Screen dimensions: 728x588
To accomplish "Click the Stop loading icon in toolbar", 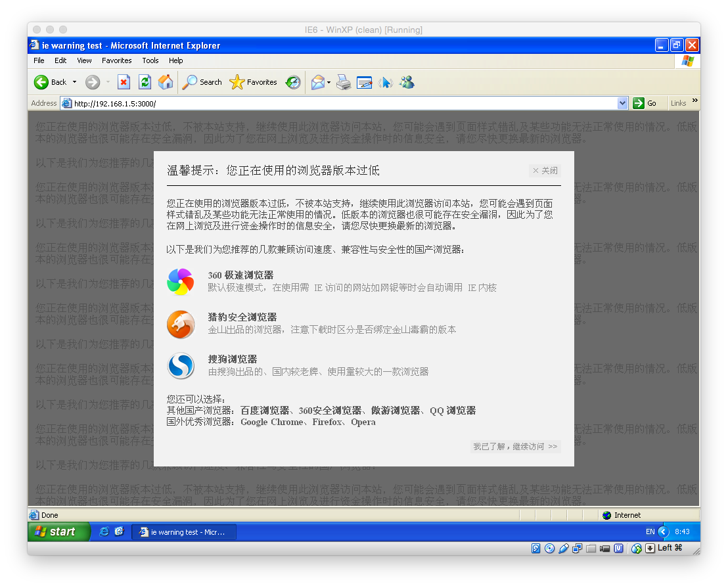I will tap(124, 82).
